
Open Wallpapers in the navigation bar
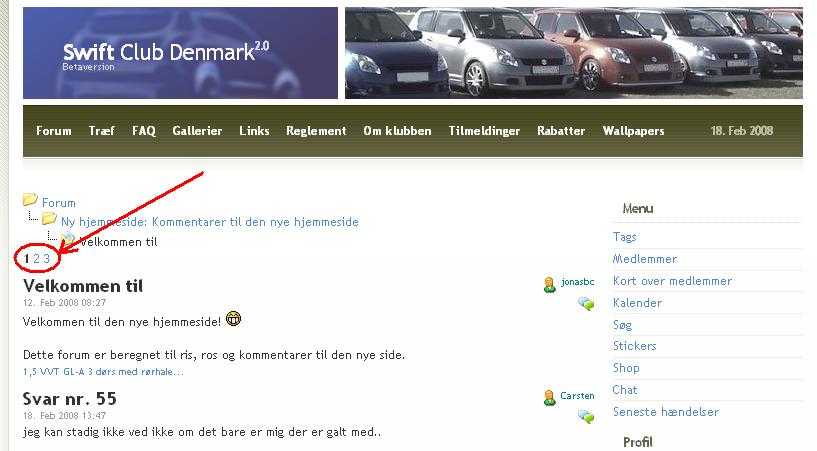pyautogui.click(x=633, y=131)
